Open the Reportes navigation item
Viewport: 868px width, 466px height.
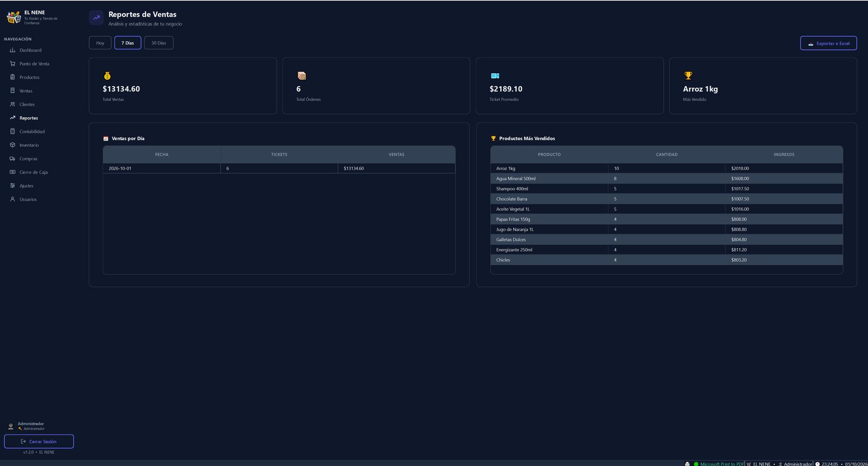39,118
